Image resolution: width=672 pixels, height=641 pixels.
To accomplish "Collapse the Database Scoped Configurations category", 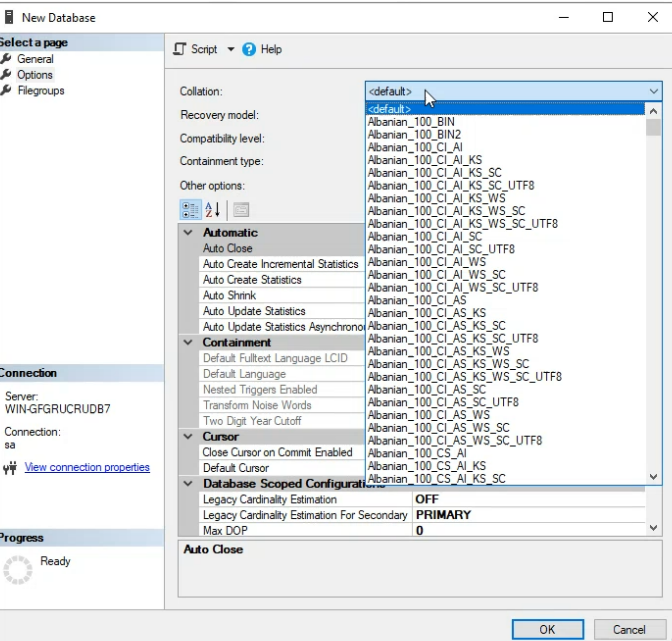I will [x=188, y=484].
